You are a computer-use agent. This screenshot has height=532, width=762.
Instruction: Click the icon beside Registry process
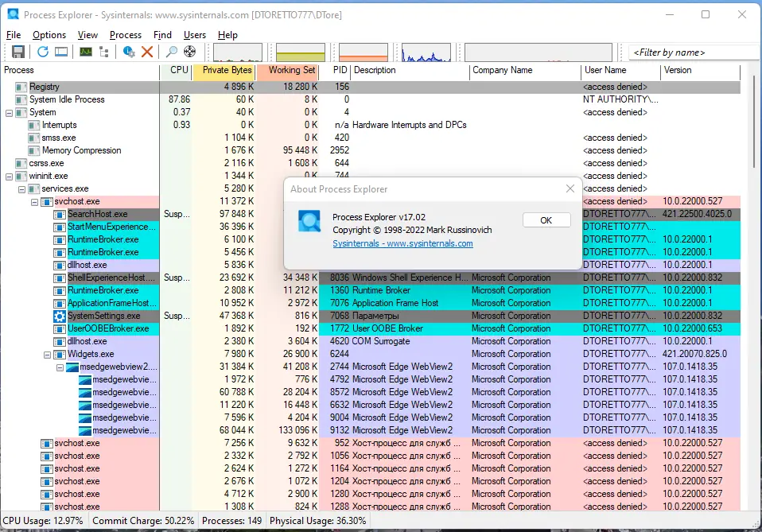(21, 87)
